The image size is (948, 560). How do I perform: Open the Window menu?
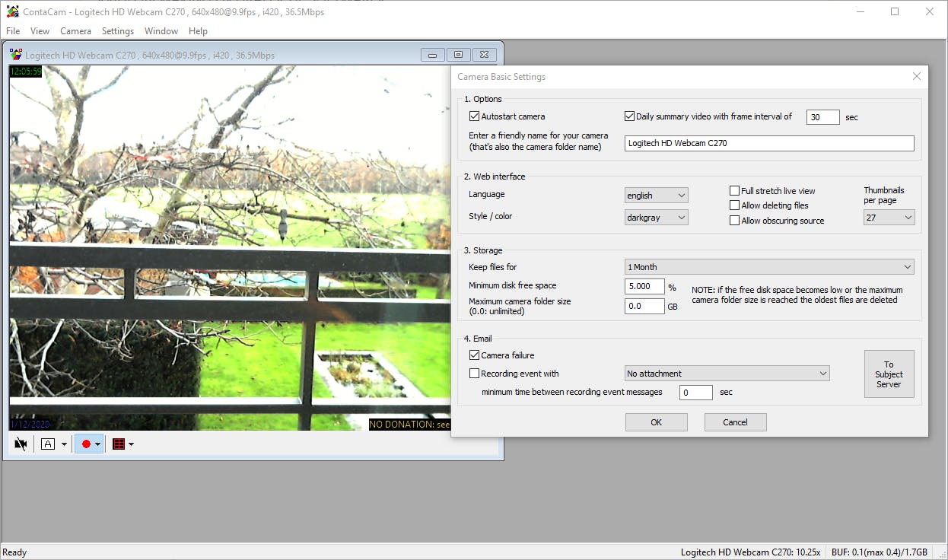pyautogui.click(x=161, y=31)
